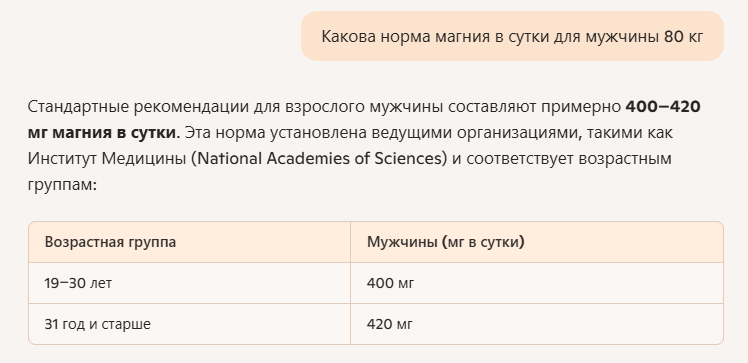Select the "31 год и старше" cell
Screen dimensions: 748x363
click(189, 324)
